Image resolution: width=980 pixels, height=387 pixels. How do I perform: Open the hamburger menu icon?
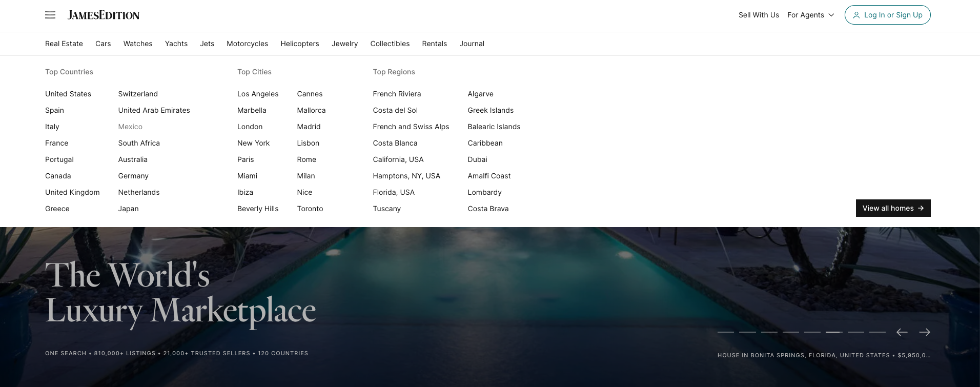tap(50, 15)
